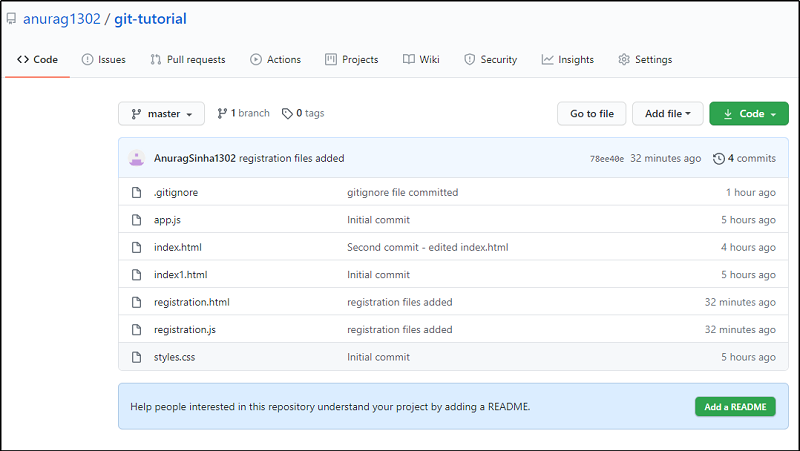Click the AnuragSinha1302 user avatar icon
Screen dimensions: 800x451
[x=137, y=158]
